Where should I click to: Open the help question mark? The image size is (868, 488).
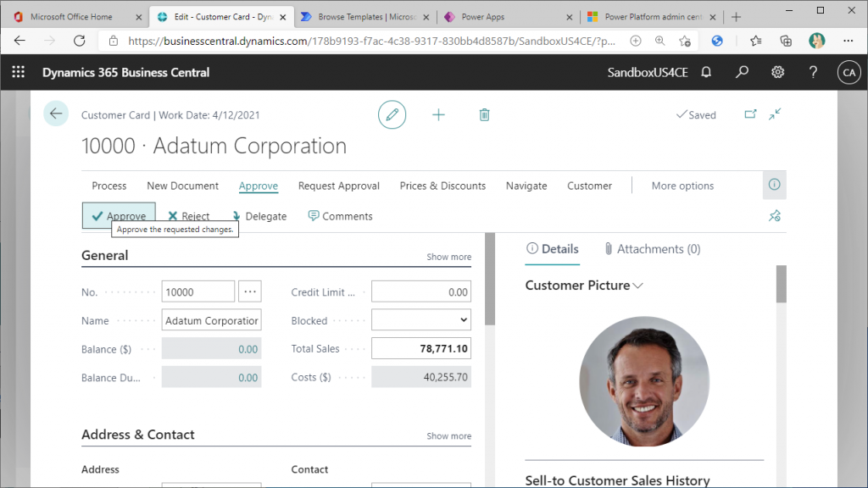point(813,72)
